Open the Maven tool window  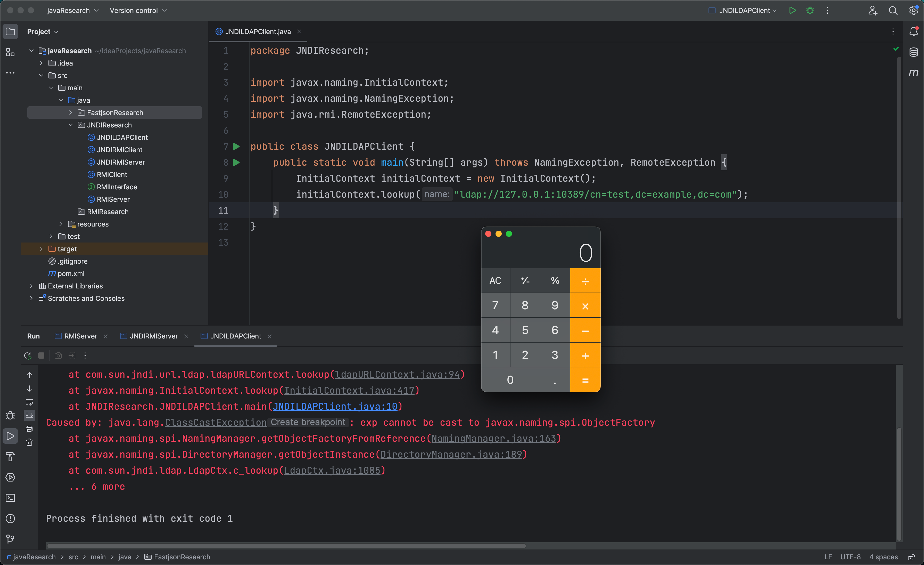tap(913, 73)
